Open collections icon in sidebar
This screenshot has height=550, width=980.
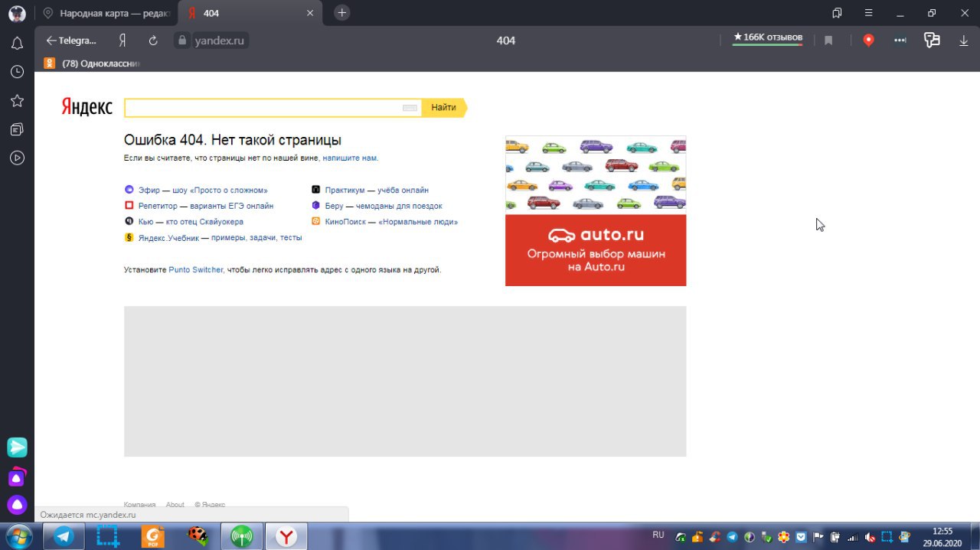[x=17, y=129]
